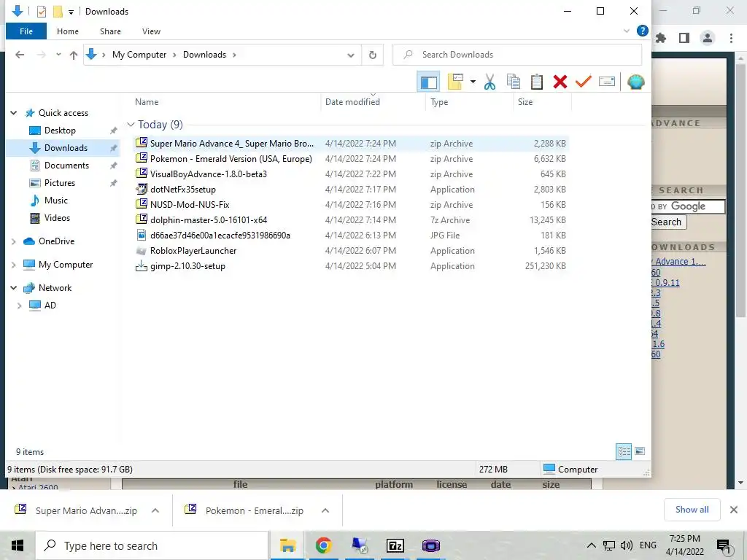Open the Home ribbon tab
This screenshot has width=747, height=560.
click(68, 31)
